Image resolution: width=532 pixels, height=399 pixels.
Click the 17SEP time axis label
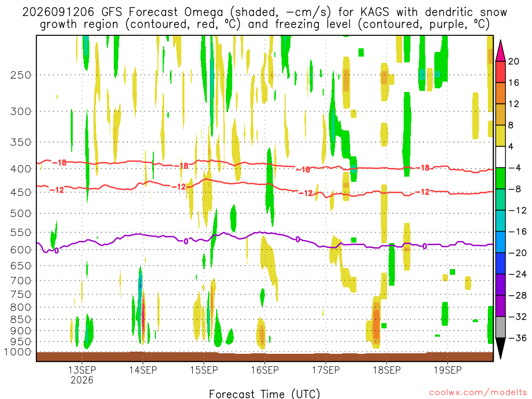[326, 370]
